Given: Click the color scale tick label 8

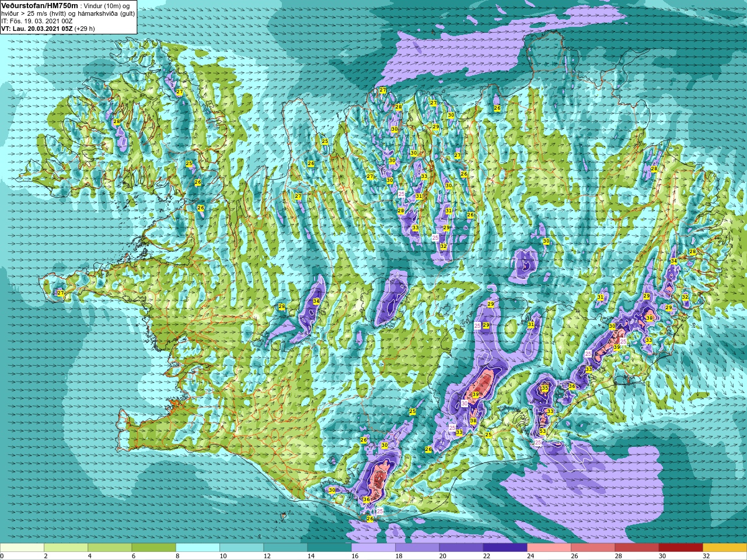Looking at the screenshot, I should tap(177, 556).
